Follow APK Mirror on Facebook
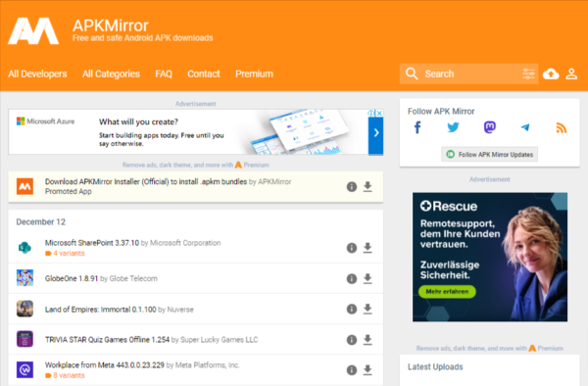The image size is (588, 386). point(417,127)
